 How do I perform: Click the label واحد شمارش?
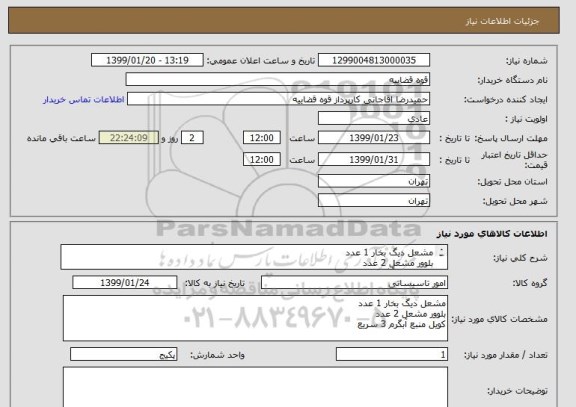click(x=217, y=355)
